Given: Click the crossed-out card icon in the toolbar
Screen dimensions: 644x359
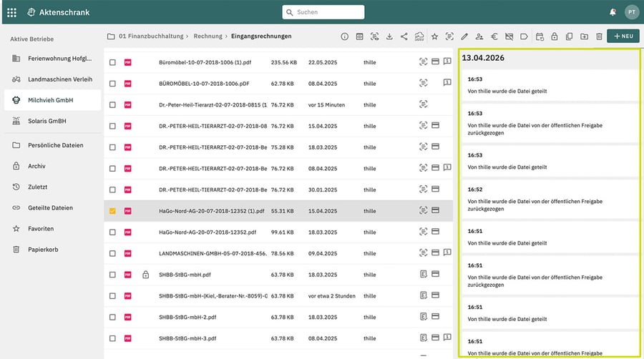Looking at the screenshot, I should [x=509, y=36].
